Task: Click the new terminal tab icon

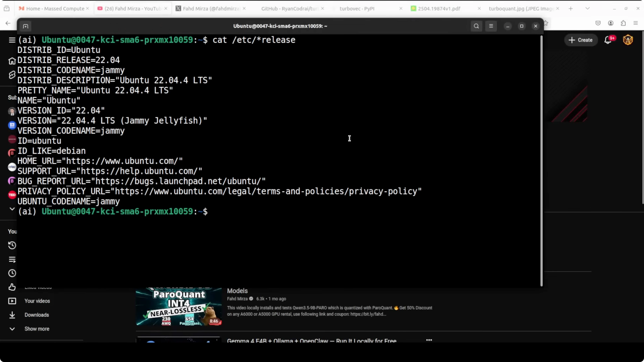Action: click(x=26, y=26)
